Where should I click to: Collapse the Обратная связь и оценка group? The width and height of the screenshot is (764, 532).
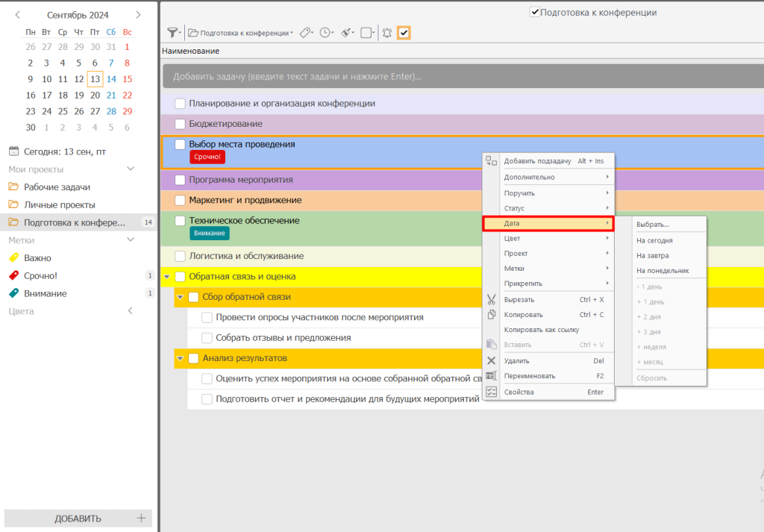coord(166,277)
